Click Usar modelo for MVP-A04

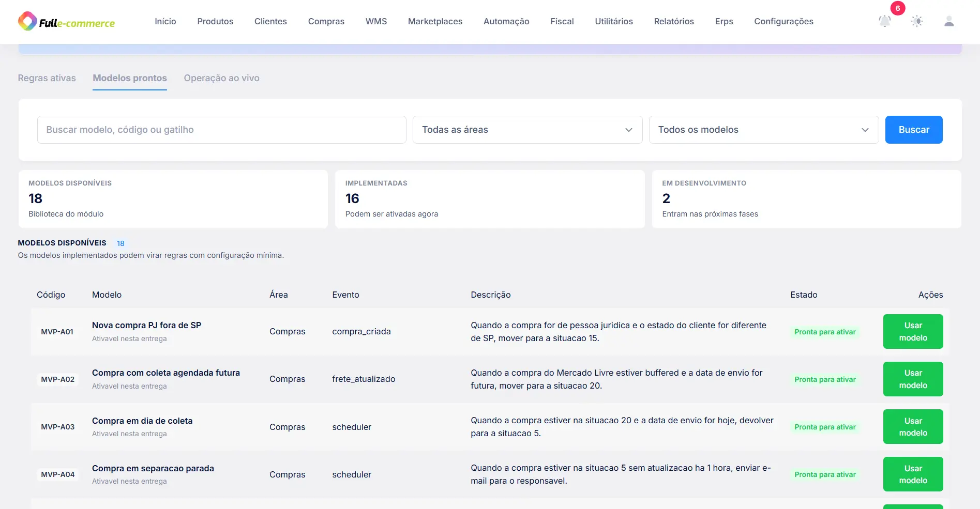[913, 474]
